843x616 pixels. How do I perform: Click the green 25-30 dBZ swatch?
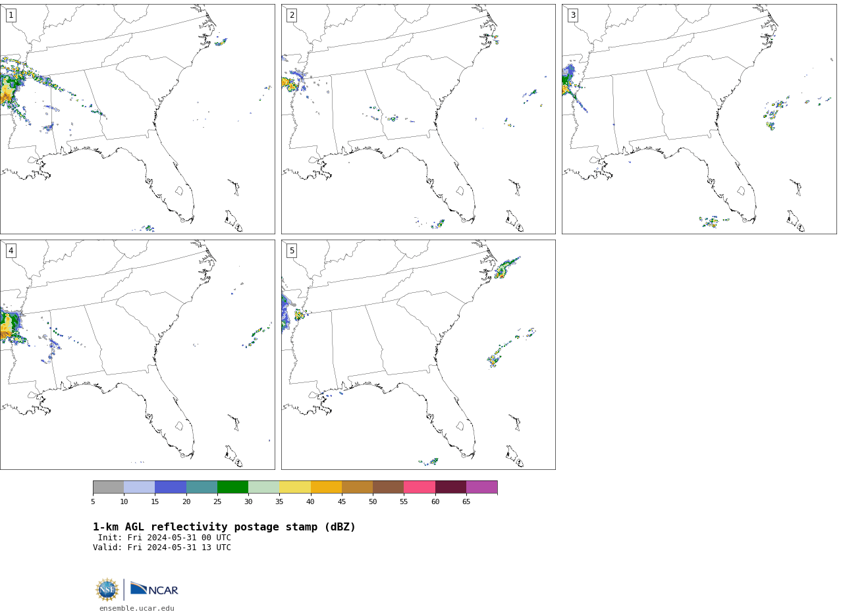[232, 487]
